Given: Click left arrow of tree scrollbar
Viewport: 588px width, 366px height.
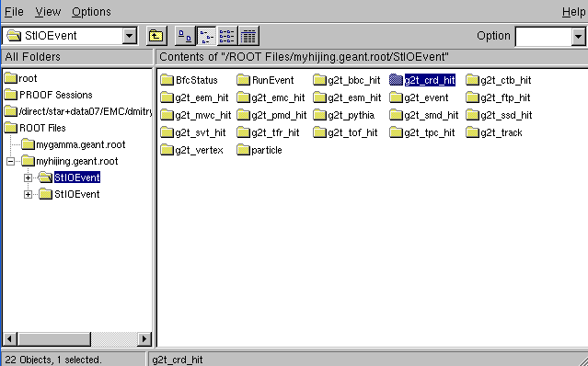Looking at the screenshot, I should pos(9,339).
